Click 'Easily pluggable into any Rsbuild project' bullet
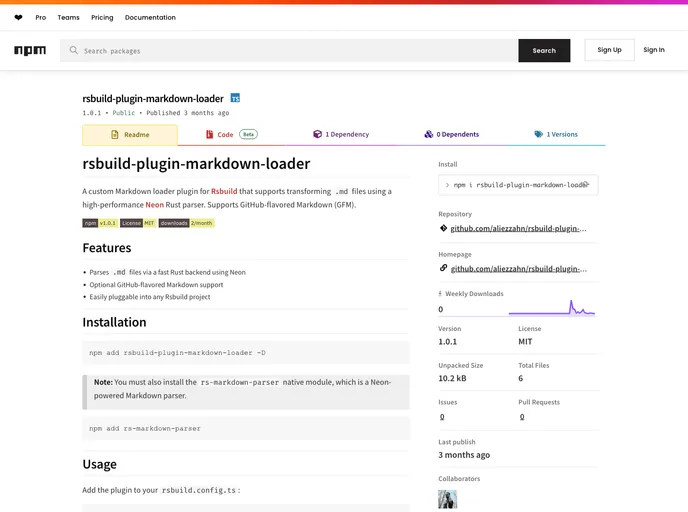The height and width of the screenshot is (512, 688). pyautogui.click(x=150, y=297)
